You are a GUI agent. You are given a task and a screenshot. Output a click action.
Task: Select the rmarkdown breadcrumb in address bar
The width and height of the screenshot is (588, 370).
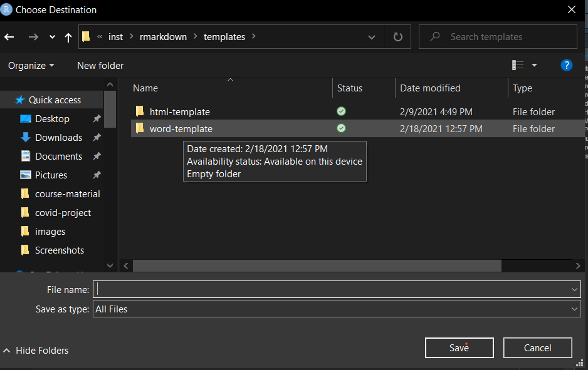pyautogui.click(x=163, y=37)
